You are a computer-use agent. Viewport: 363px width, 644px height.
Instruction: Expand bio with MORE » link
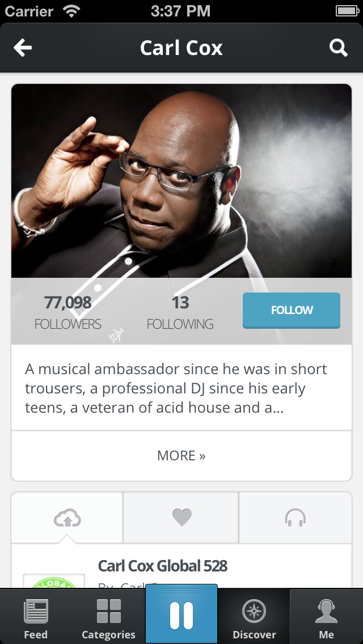(181, 455)
